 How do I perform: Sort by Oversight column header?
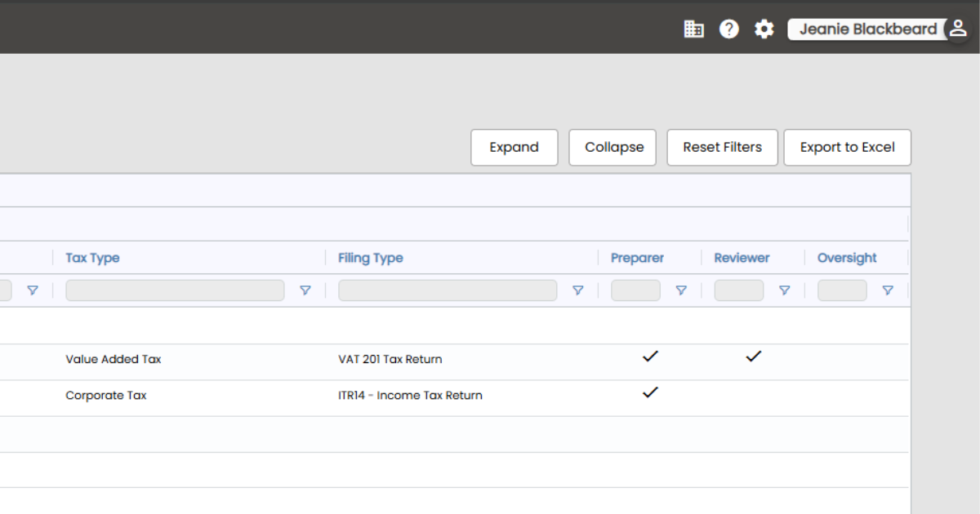pyautogui.click(x=847, y=258)
